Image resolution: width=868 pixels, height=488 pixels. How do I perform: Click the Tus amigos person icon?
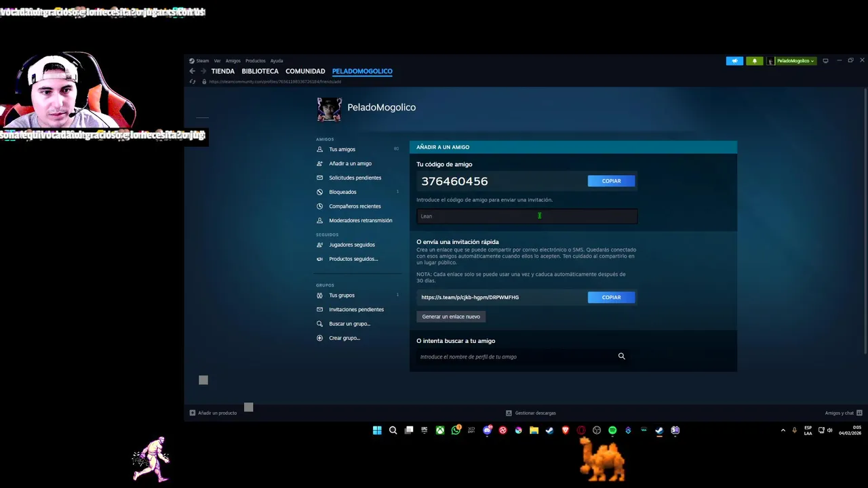320,149
